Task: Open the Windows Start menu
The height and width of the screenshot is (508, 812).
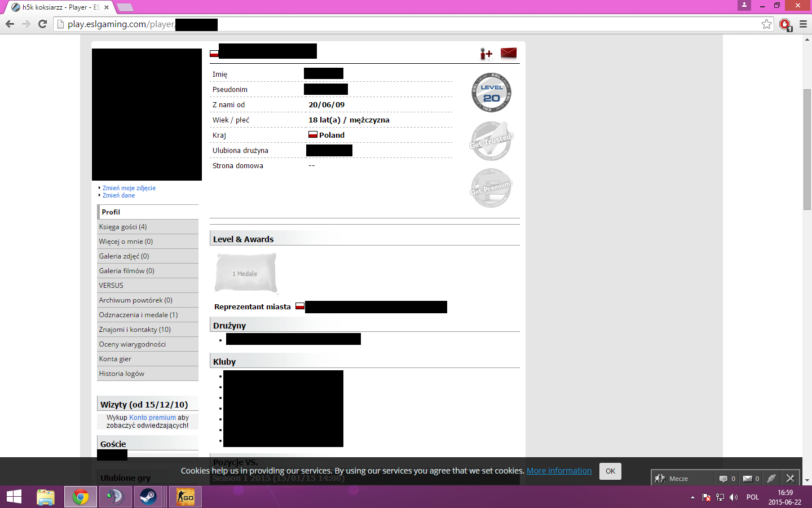Action: click(14, 497)
